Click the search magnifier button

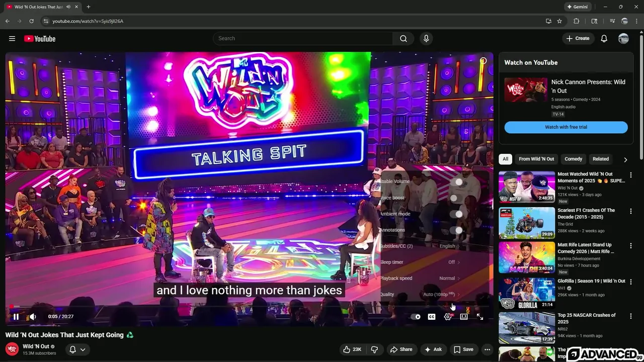(404, 39)
